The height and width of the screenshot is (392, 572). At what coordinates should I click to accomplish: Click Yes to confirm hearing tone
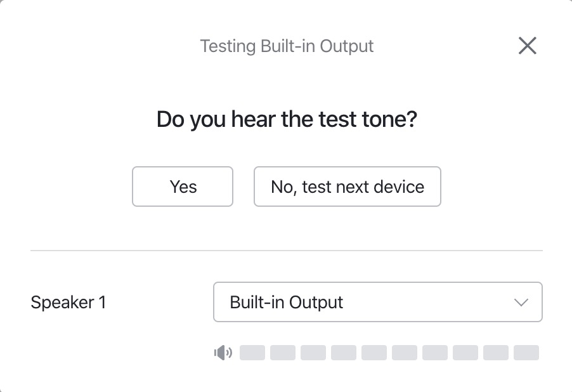pos(183,186)
